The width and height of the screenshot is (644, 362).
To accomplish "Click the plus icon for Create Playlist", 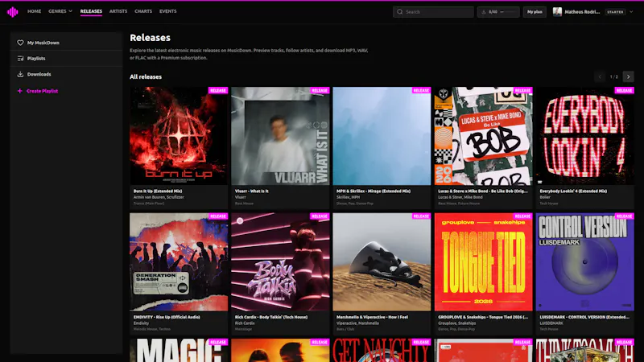I will tap(19, 91).
